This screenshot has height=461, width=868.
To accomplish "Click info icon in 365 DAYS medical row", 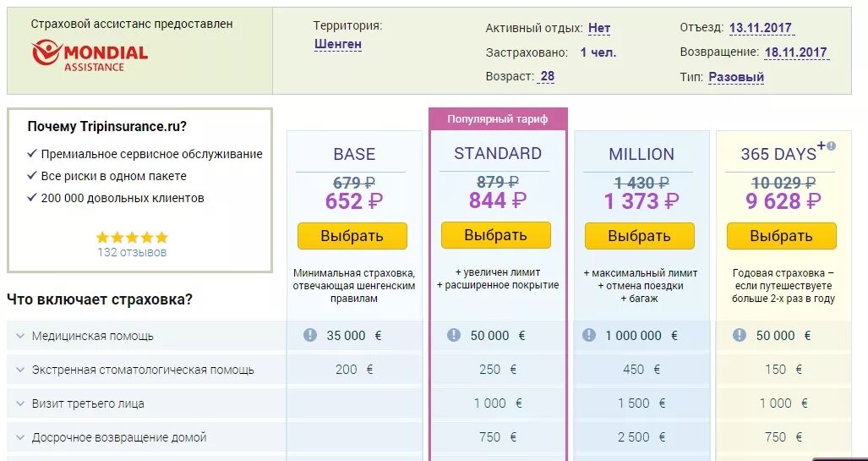I will pyautogui.click(x=740, y=335).
